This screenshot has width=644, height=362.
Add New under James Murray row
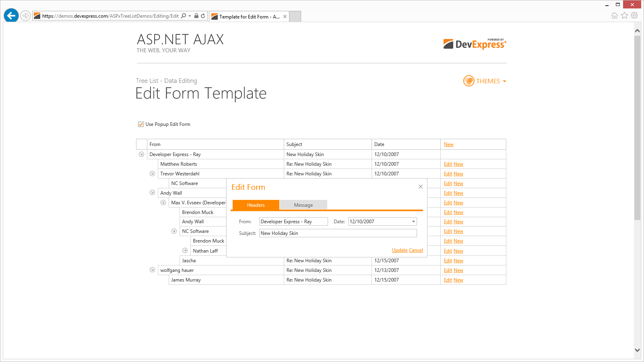[458, 280]
